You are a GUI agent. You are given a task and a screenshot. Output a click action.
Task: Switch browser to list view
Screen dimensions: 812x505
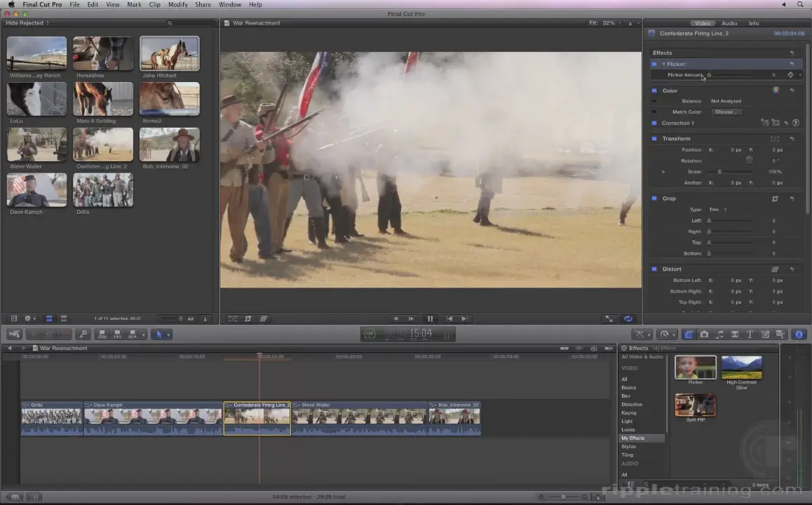[x=64, y=318]
